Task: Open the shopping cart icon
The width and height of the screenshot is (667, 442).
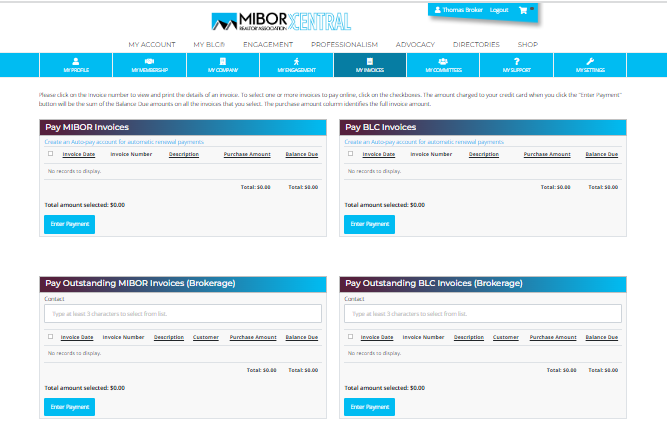Action: tap(523, 10)
